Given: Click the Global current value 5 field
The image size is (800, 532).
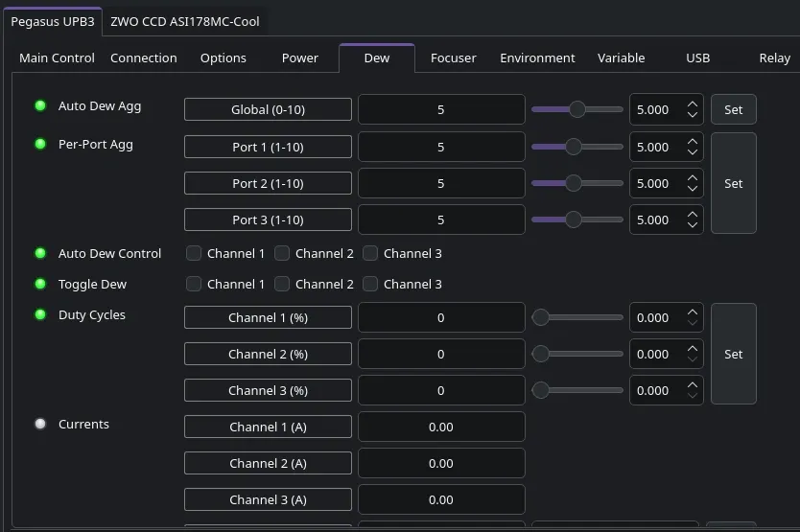Looking at the screenshot, I should click(441, 109).
